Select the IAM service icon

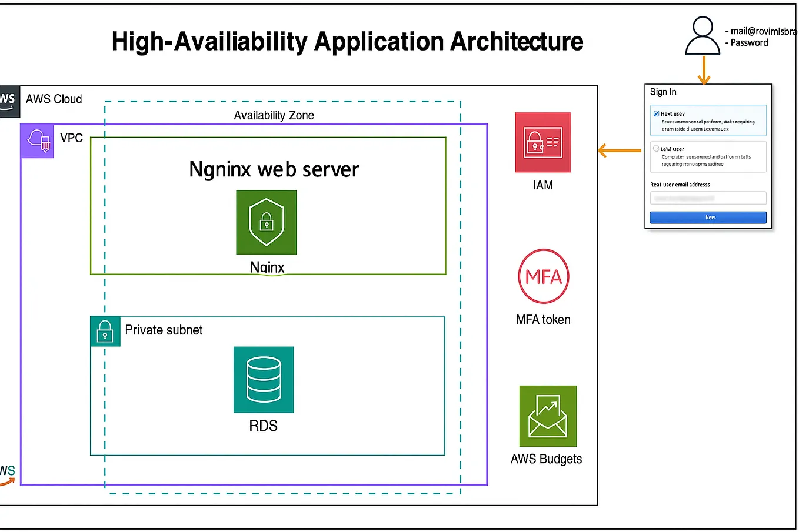[542, 142]
